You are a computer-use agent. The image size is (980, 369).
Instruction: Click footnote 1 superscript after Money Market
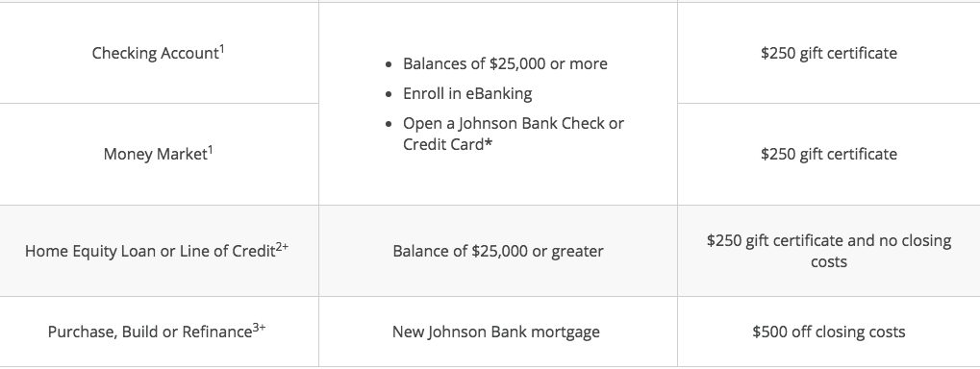click(210, 149)
